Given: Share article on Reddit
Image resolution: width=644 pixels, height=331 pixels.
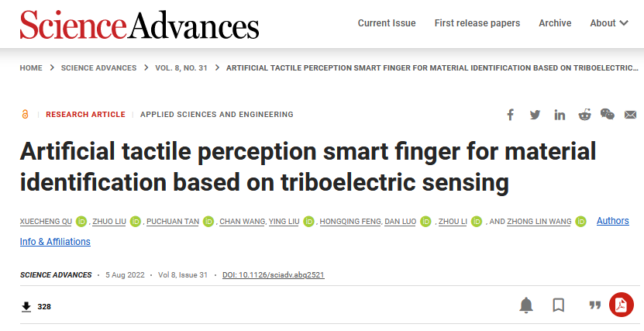Looking at the screenshot, I should [584, 115].
